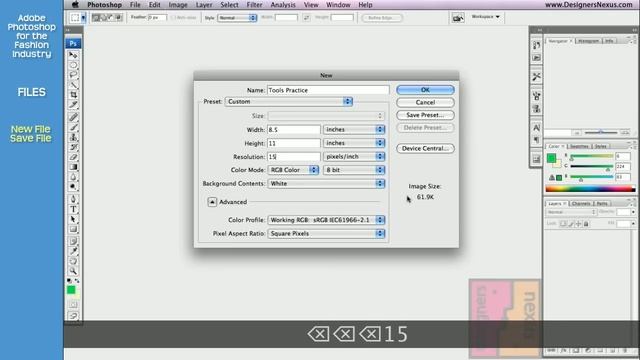
Task: Open the Tool Presets dock icon
Action: (x=536, y=76)
